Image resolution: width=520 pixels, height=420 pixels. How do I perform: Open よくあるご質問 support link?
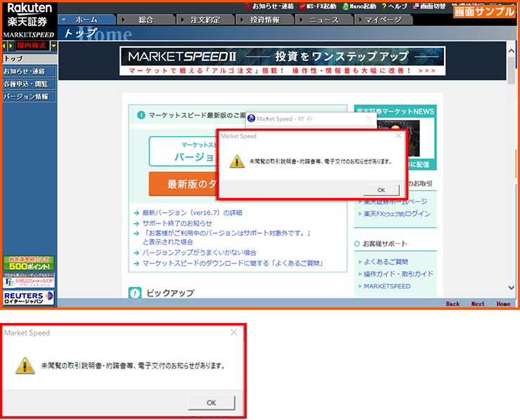click(386, 262)
